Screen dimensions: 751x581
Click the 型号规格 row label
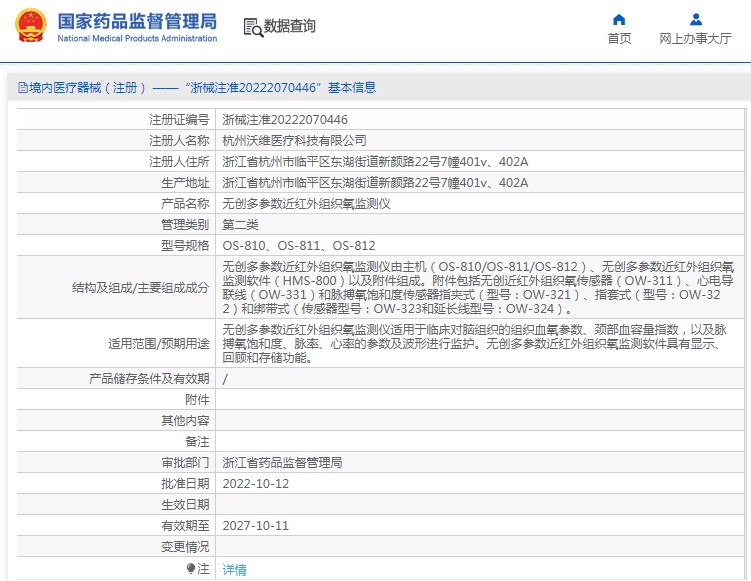click(x=185, y=246)
